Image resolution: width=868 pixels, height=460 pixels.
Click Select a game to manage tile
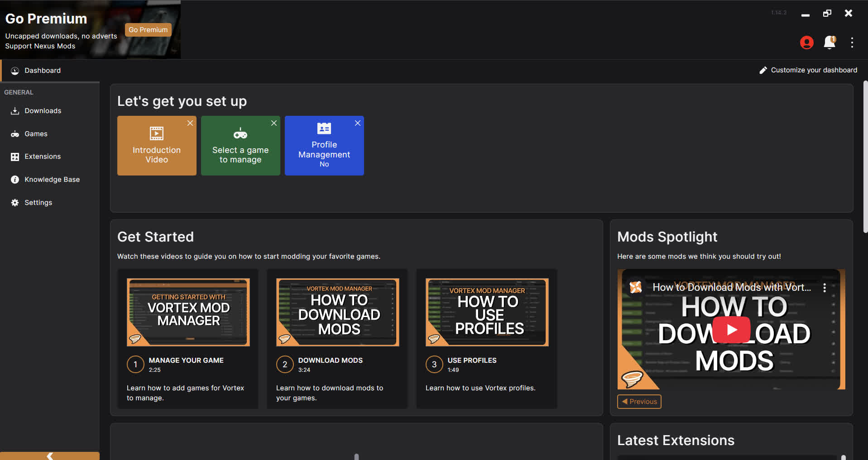(240, 146)
